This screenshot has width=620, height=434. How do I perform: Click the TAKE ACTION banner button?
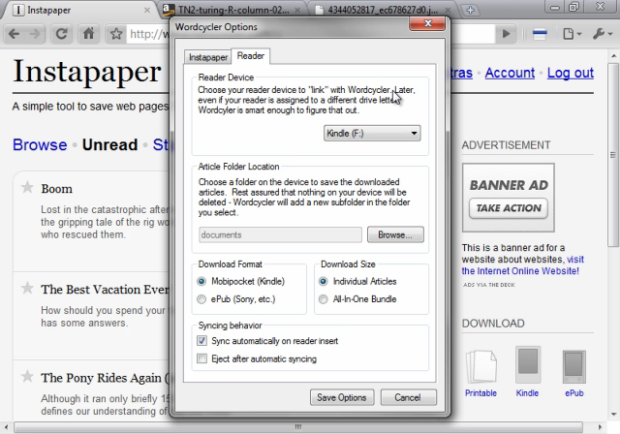point(508,208)
